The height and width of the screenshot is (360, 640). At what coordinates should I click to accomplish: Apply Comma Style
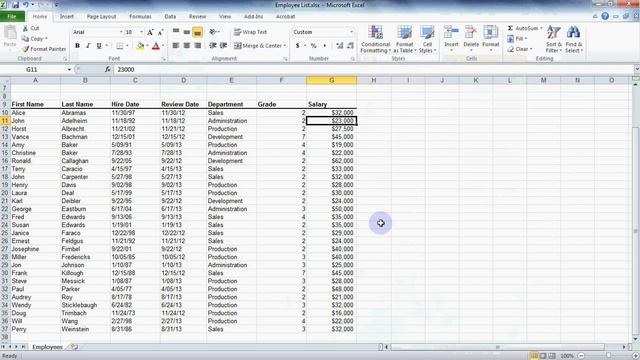[x=324, y=46]
